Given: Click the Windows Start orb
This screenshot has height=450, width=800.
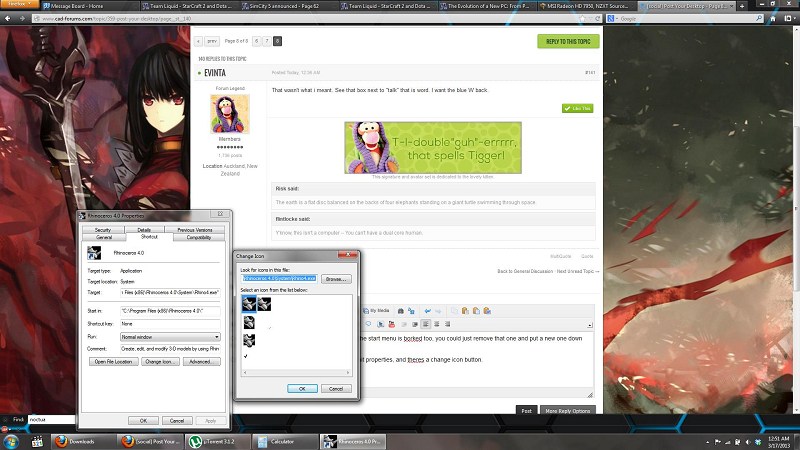Looking at the screenshot, I should click(x=10, y=440).
